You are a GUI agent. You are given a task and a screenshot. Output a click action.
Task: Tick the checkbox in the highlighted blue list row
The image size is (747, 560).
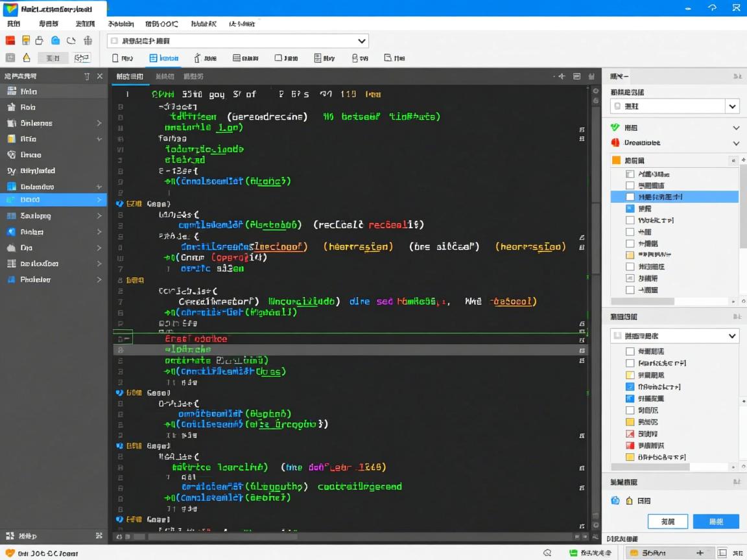pyautogui.click(x=630, y=196)
